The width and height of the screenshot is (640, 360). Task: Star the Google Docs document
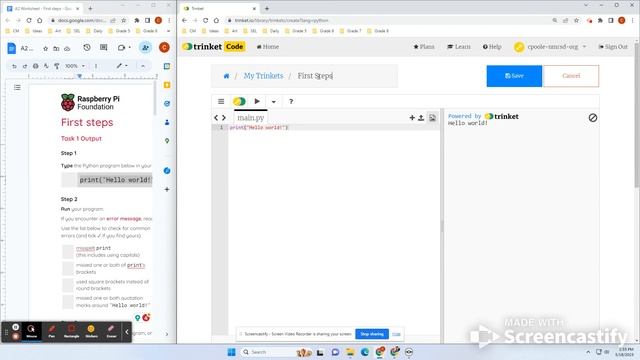click(x=46, y=48)
